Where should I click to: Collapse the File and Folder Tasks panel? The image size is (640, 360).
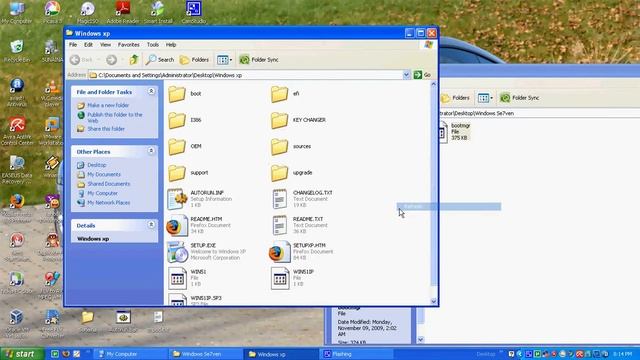(x=151, y=91)
